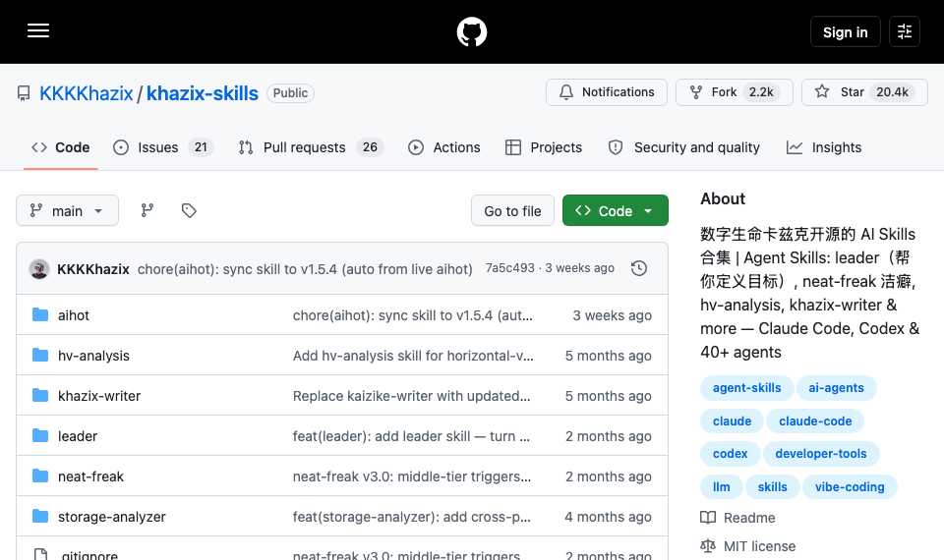The image size is (944, 560).
Task: Click the claude topic tag
Action: [x=732, y=421]
